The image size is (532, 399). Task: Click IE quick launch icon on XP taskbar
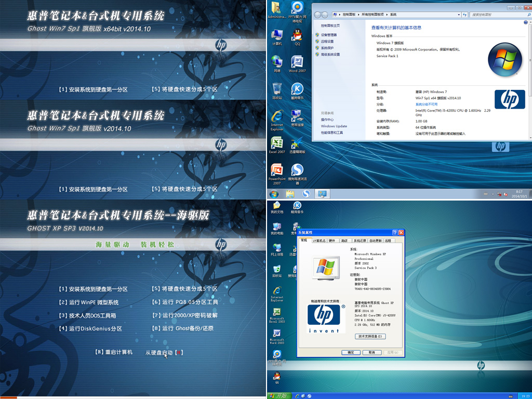(298, 396)
